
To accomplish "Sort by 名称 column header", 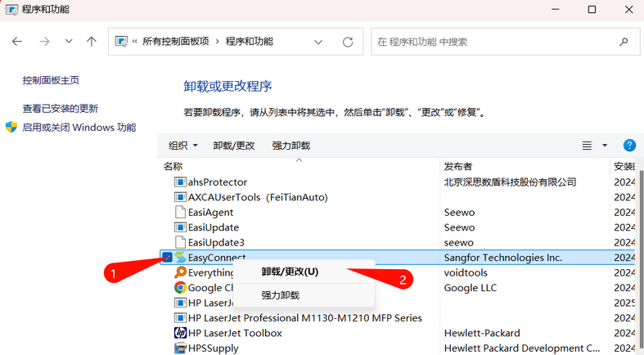I will pos(173,166).
